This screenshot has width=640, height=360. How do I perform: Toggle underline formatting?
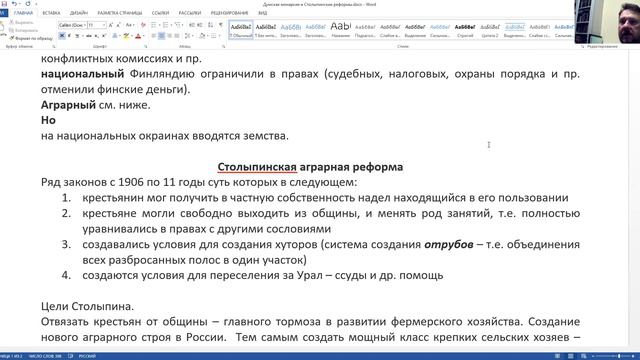point(77,36)
